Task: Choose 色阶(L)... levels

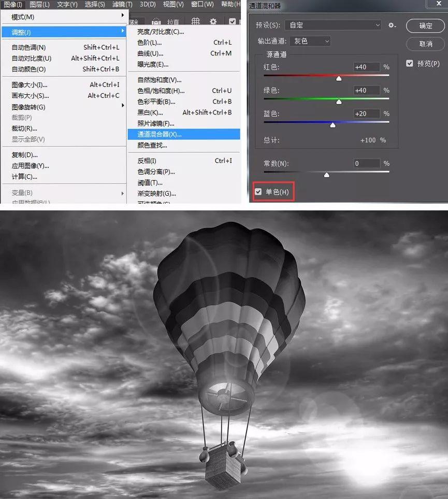Action: 184,42
